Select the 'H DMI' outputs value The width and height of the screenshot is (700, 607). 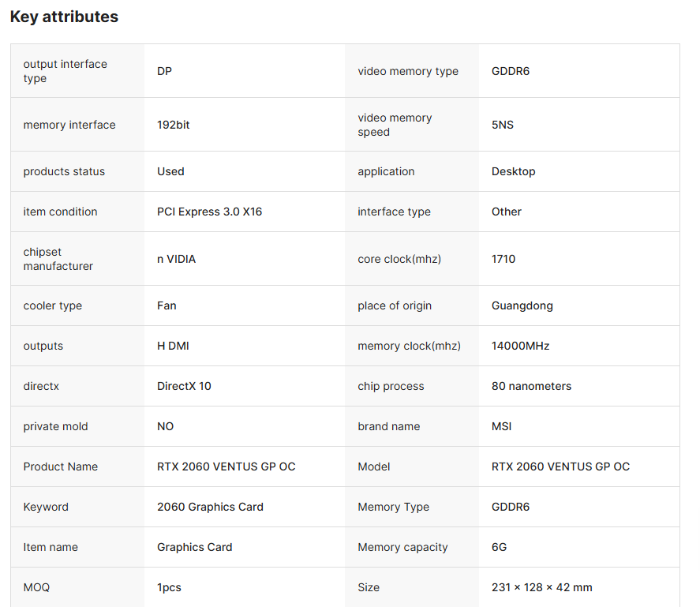(x=173, y=347)
